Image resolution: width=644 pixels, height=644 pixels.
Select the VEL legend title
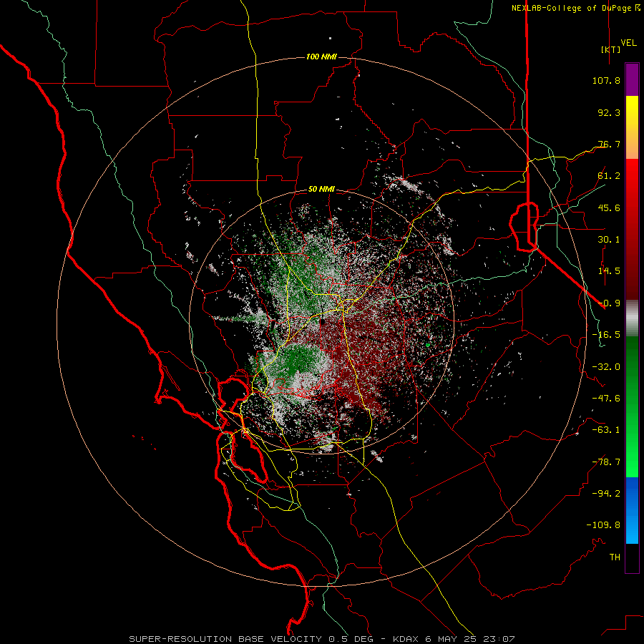tap(628, 42)
